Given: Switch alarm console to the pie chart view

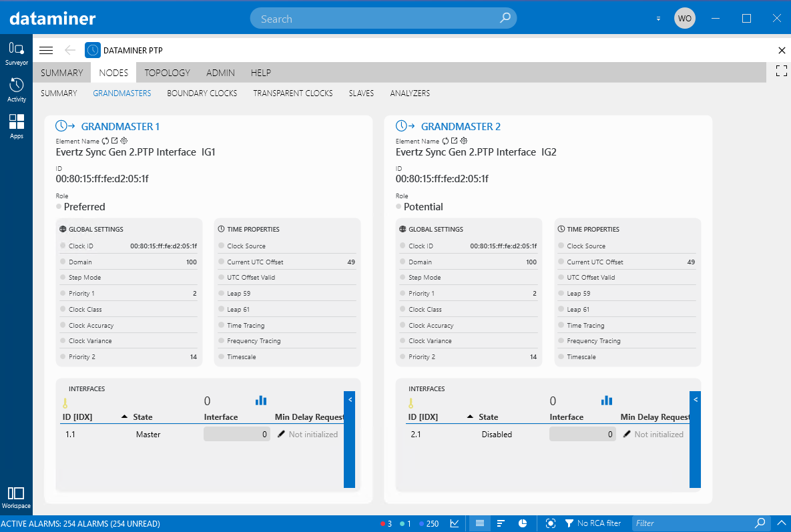Looking at the screenshot, I should (x=523, y=523).
